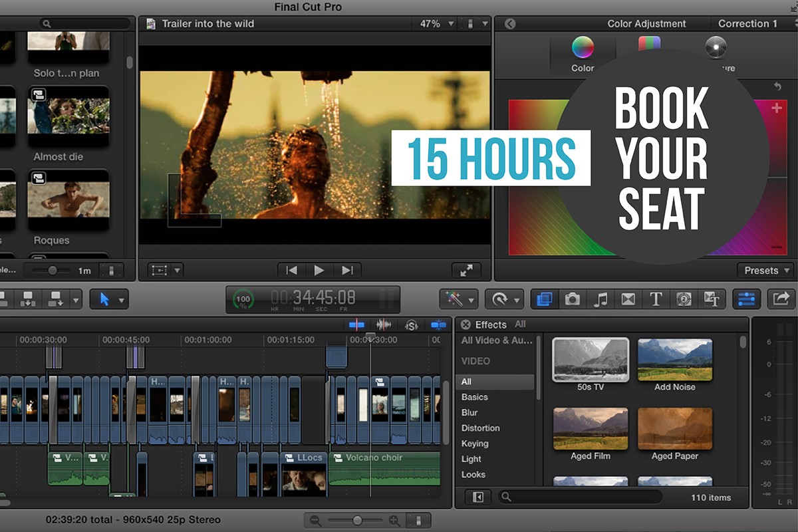Select the 50s TV effect thumbnail

click(x=591, y=360)
